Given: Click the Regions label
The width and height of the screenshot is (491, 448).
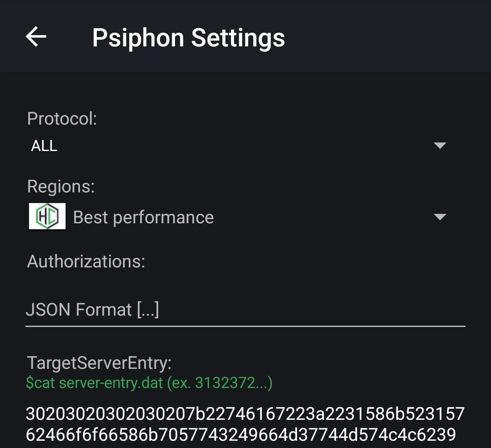Looking at the screenshot, I should (x=61, y=186).
